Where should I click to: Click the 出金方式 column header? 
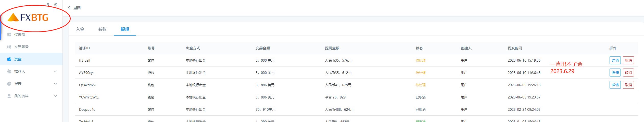pyautogui.click(x=193, y=48)
